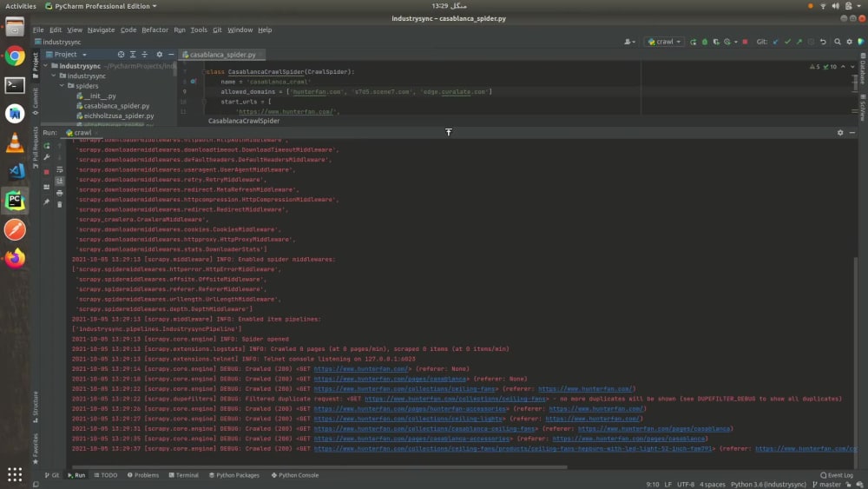Click the editor vertical scrollbar stripe
868x489 pixels.
point(855,83)
